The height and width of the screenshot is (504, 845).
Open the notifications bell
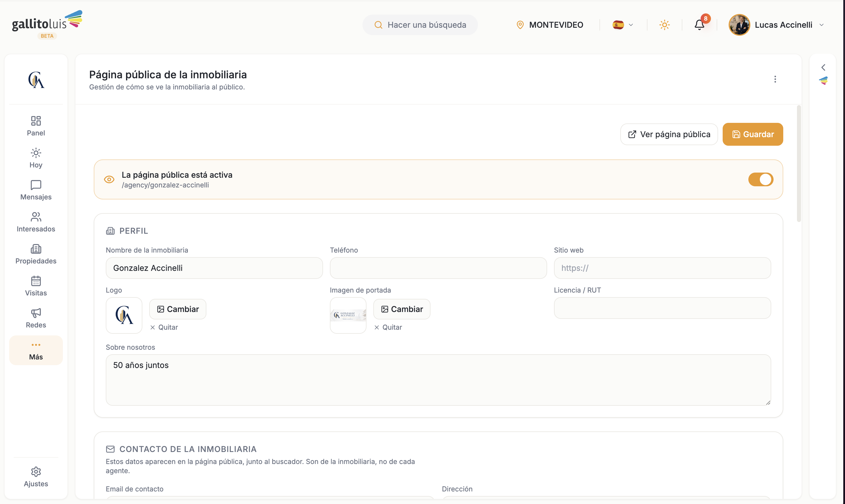click(699, 25)
